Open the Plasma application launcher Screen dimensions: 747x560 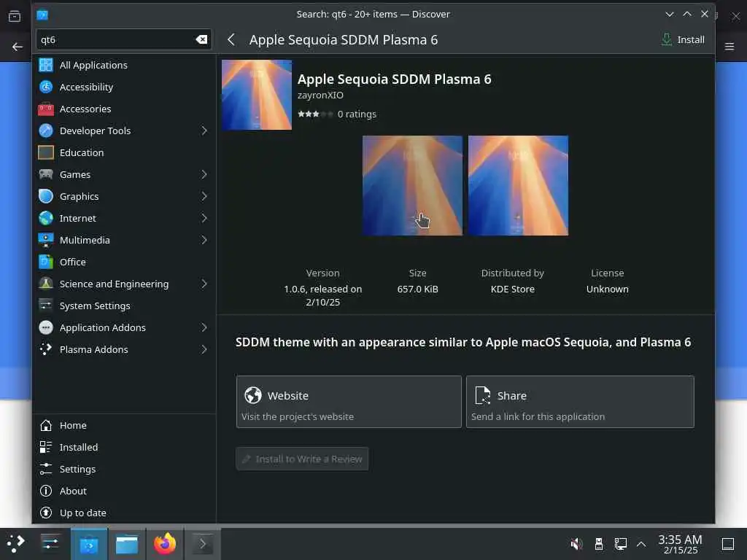pyautogui.click(x=16, y=543)
